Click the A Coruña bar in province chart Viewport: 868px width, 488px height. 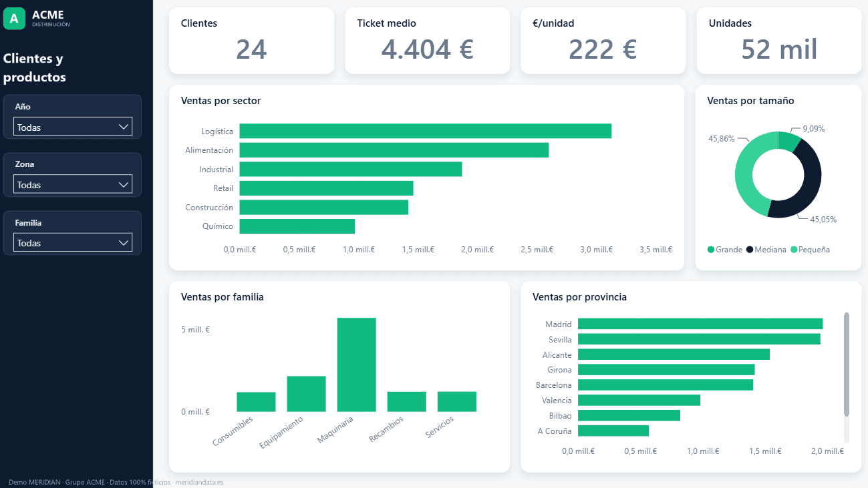pos(613,431)
